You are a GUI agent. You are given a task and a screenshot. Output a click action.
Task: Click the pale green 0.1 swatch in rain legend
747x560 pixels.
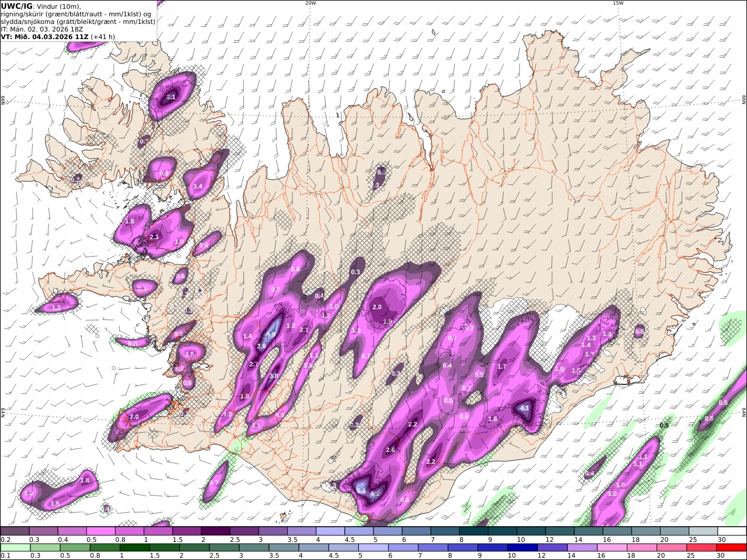[15, 548]
